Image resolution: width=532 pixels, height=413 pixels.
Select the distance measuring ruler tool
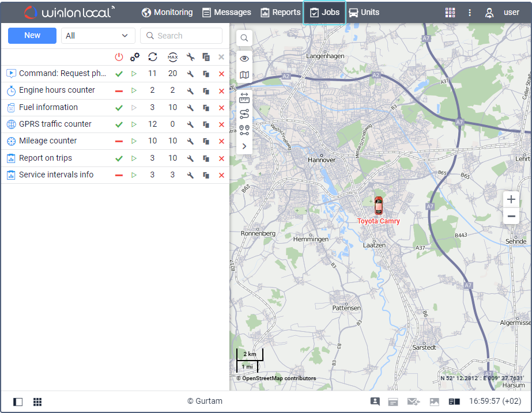pos(244,98)
